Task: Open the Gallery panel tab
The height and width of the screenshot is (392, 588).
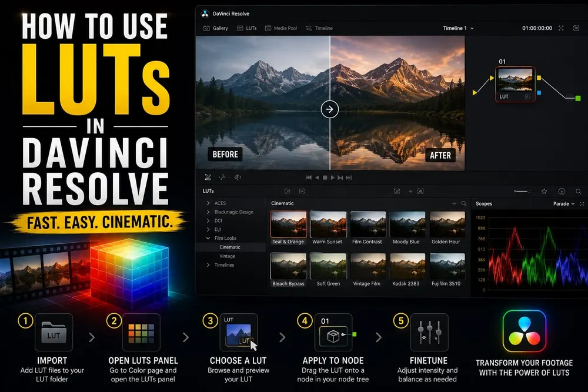Action: click(x=216, y=28)
